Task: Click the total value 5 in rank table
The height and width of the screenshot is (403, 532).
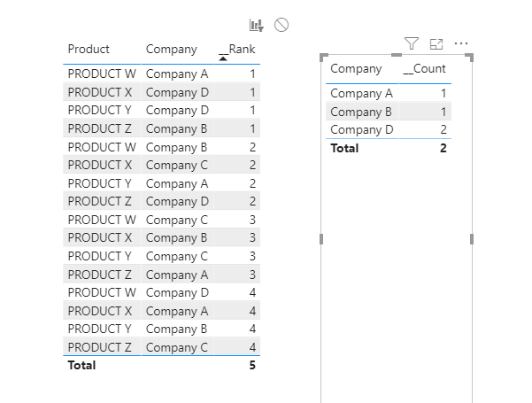Action: [x=252, y=365]
